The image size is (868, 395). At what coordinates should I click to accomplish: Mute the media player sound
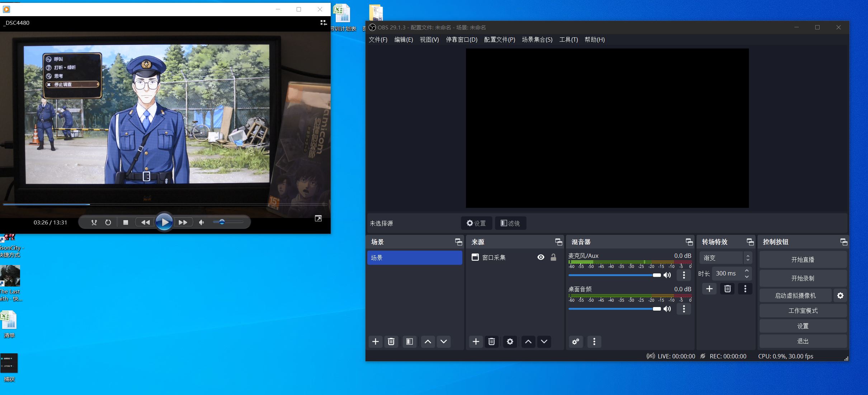202,222
